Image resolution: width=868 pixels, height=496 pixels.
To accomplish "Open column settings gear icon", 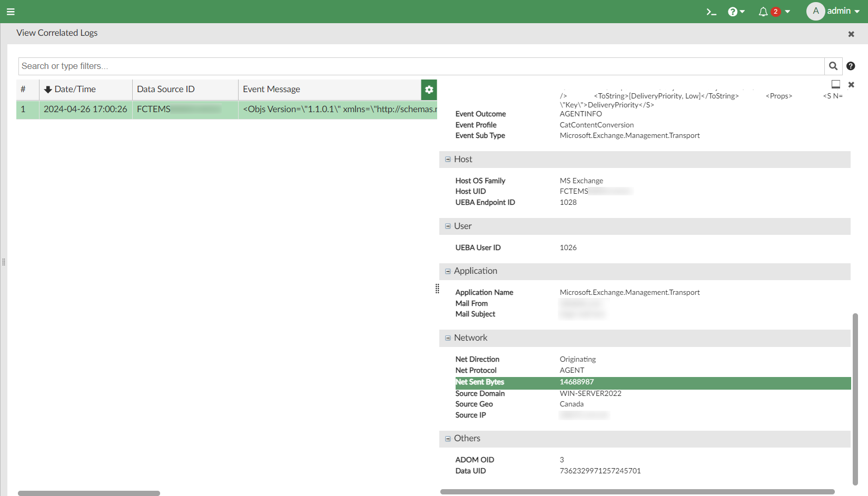I will [429, 90].
